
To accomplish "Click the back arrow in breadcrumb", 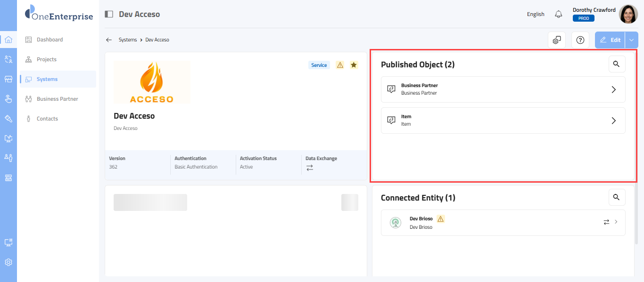I will click(x=109, y=40).
